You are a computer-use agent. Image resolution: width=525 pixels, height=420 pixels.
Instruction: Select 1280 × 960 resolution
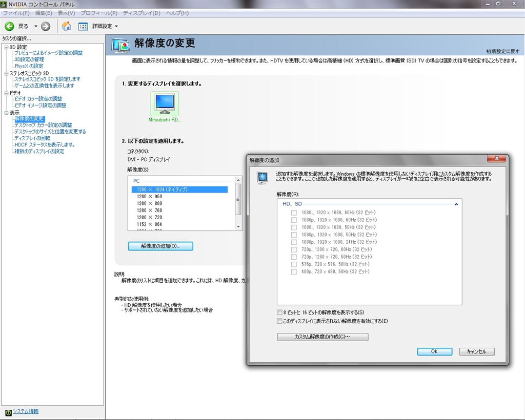[149, 196]
